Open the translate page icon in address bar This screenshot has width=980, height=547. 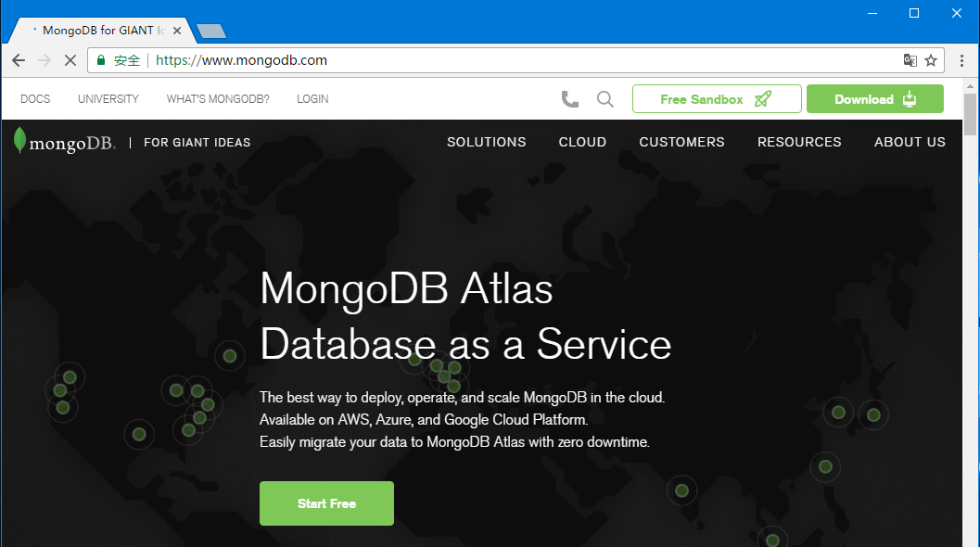point(910,60)
